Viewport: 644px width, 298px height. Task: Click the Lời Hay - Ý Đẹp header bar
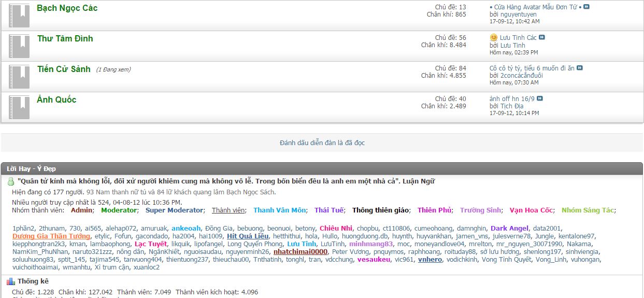[322, 168]
